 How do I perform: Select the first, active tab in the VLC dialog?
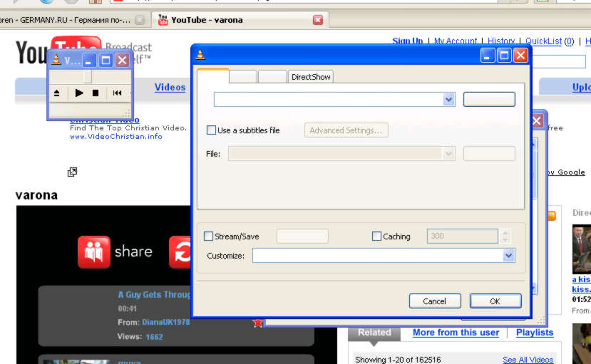click(213, 76)
